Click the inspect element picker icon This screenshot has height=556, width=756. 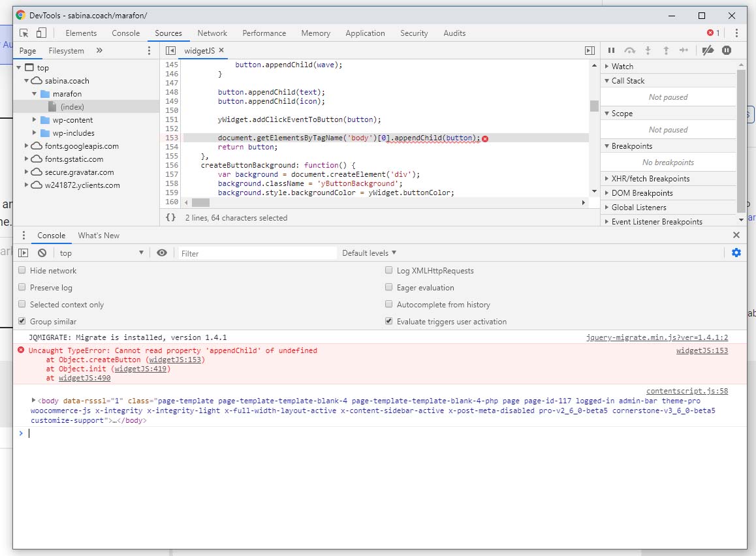24,33
